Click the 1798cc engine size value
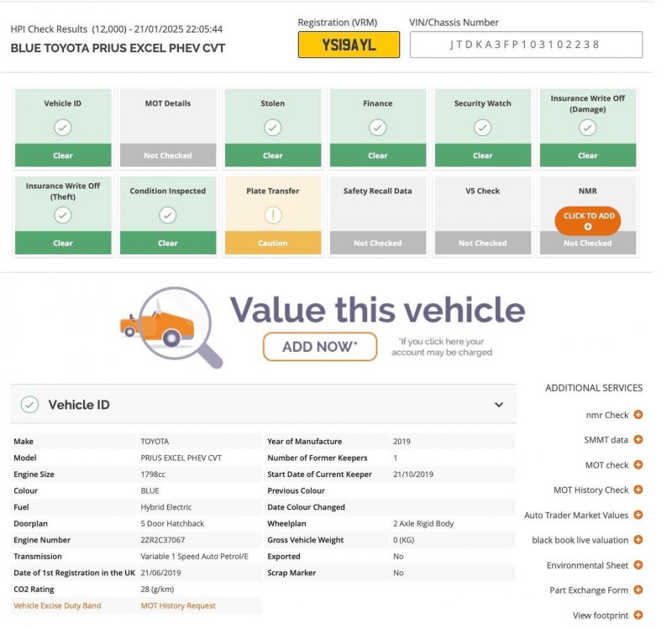Screen dimensions: 672x629 pos(153,474)
